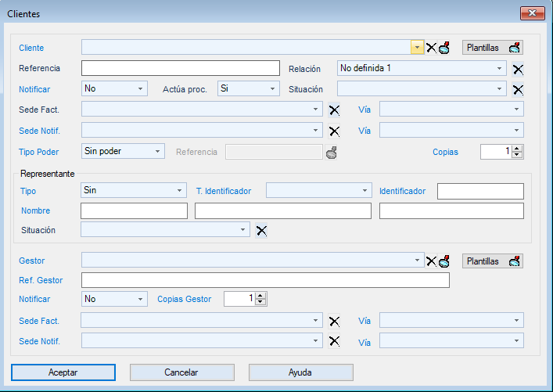Clear the Gestor Sede Notif. with its X icon
The height and width of the screenshot is (392, 553).
334,341
